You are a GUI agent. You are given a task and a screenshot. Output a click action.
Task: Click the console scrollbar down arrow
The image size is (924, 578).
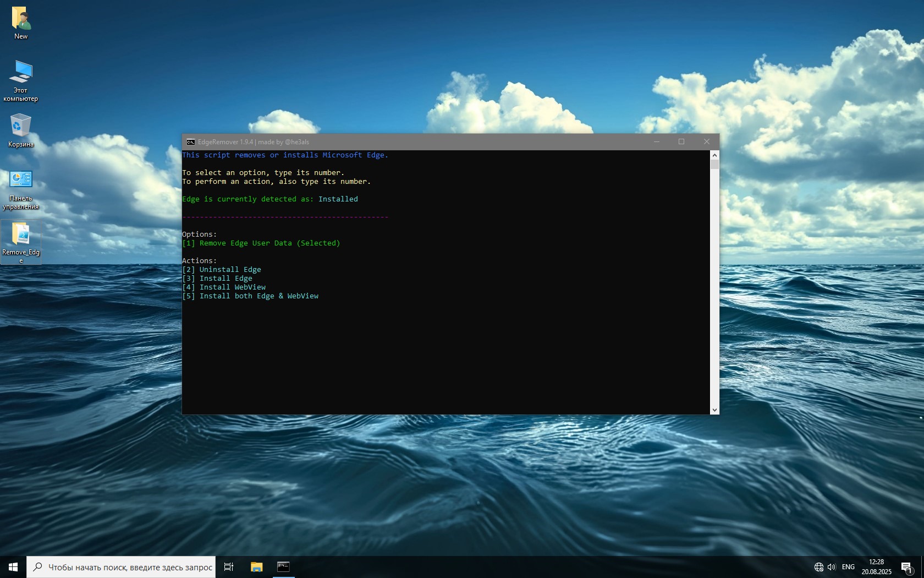click(714, 410)
